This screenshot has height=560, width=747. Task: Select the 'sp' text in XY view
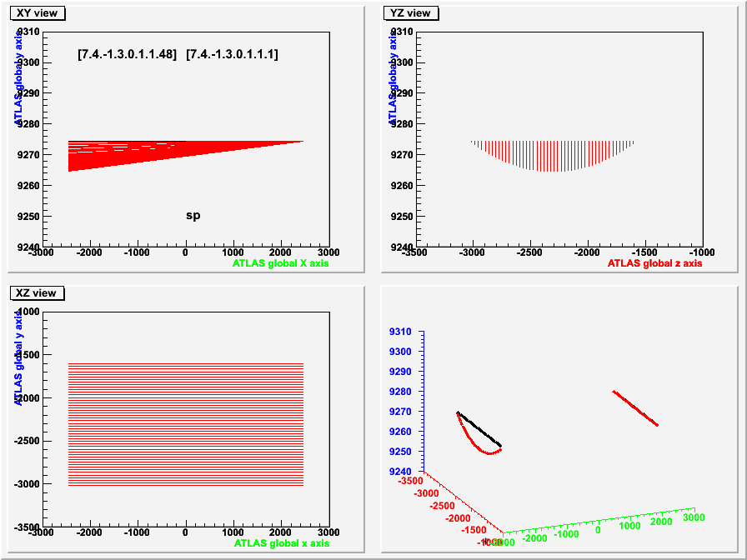(193, 215)
